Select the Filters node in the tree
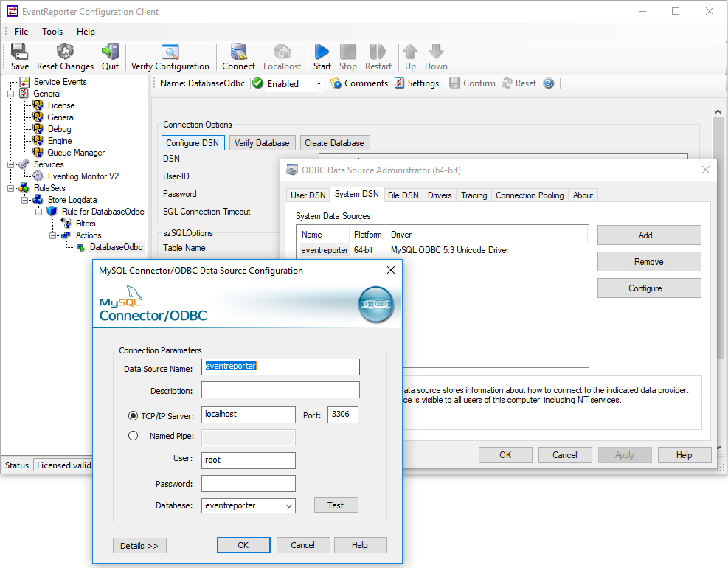 tap(86, 224)
